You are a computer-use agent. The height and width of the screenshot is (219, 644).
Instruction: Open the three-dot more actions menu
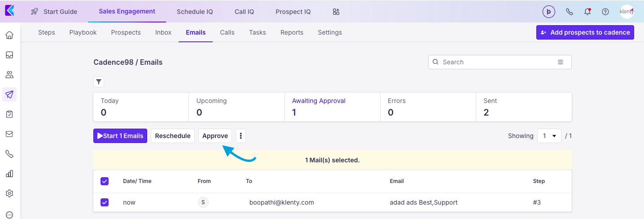[241, 136]
